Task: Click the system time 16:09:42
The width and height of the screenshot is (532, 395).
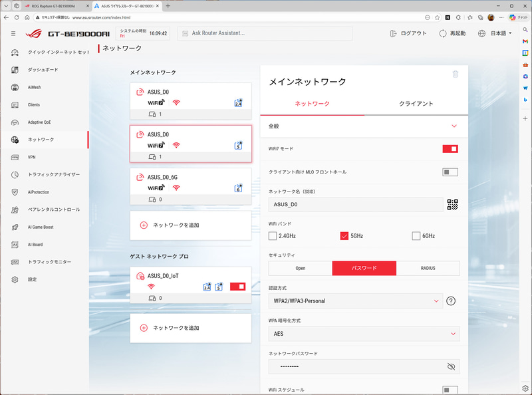Action: coord(158,34)
